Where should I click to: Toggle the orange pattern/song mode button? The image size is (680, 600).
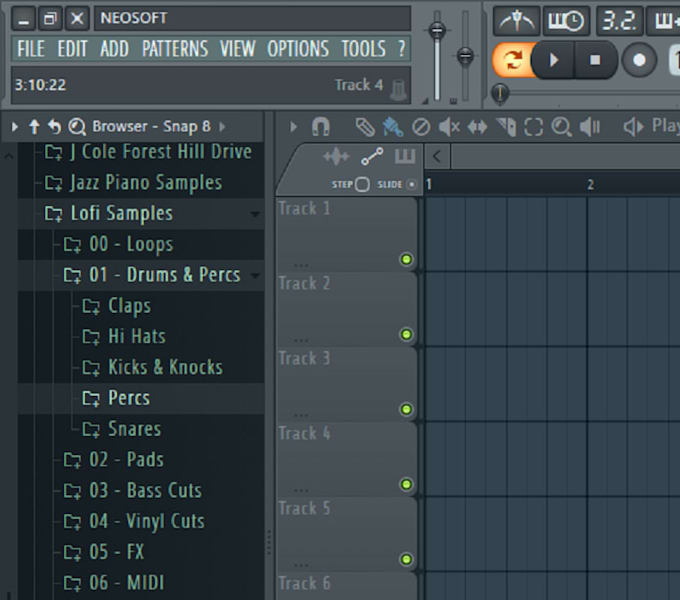tap(512, 60)
